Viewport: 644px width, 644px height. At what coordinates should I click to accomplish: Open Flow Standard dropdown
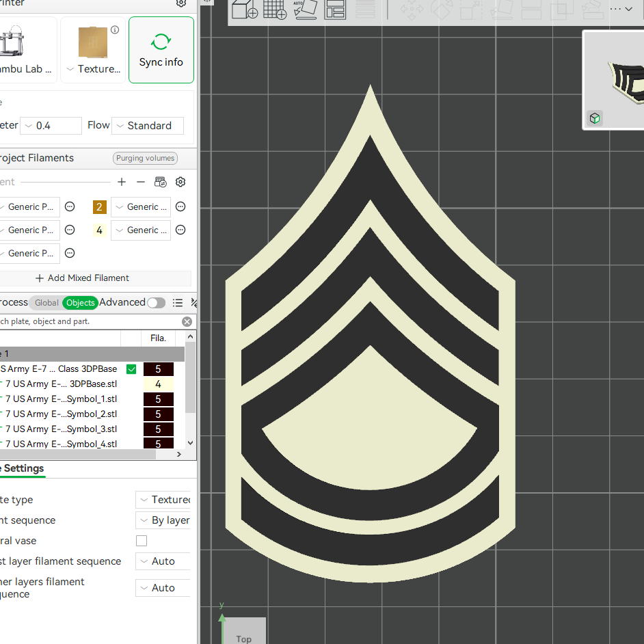[148, 126]
